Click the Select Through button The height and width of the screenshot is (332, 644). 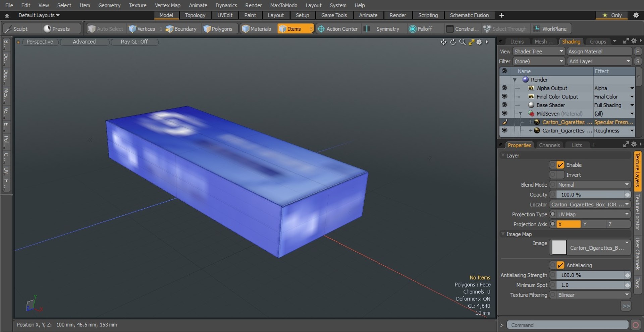coord(505,29)
